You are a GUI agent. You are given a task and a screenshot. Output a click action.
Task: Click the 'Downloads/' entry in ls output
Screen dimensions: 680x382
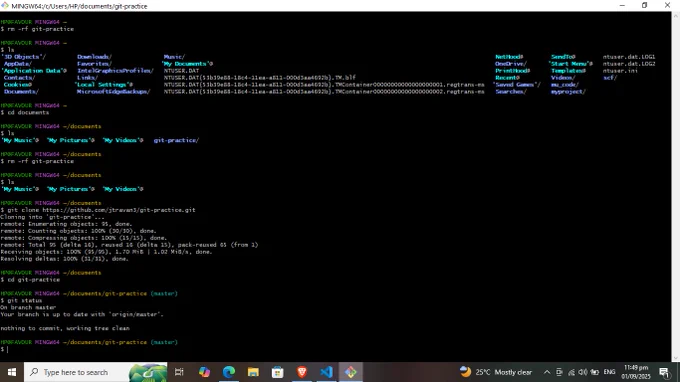[95, 57]
